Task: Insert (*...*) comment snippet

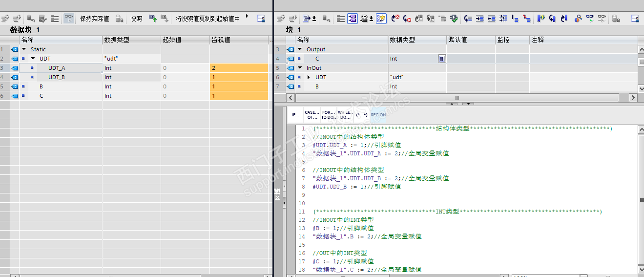Action: [362, 115]
